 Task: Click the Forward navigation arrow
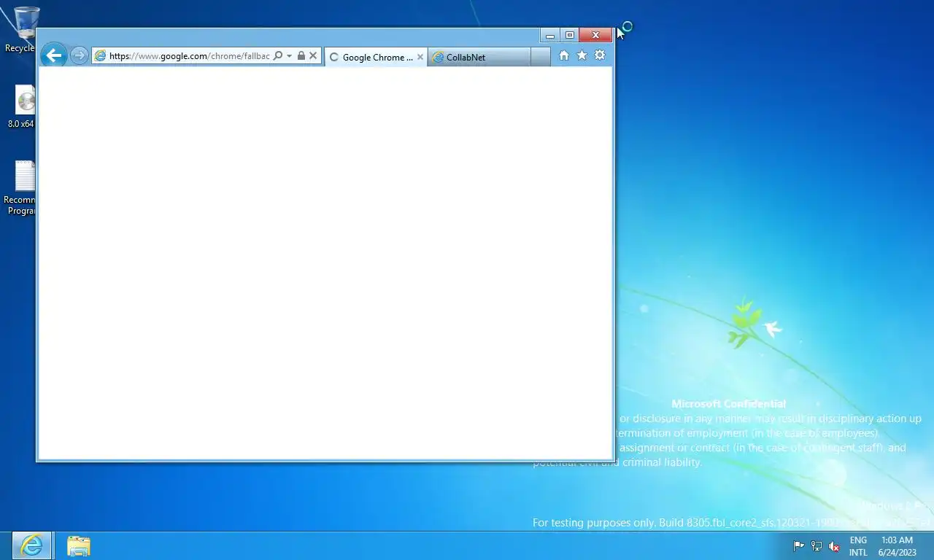click(x=79, y=55)
